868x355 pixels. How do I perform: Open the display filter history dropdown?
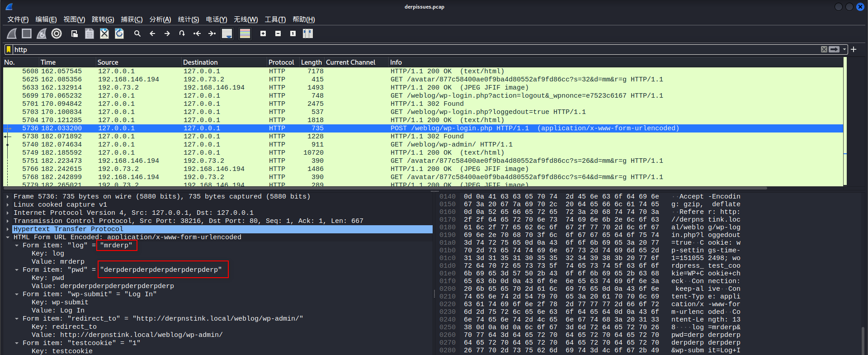click(x=844, y=49)
